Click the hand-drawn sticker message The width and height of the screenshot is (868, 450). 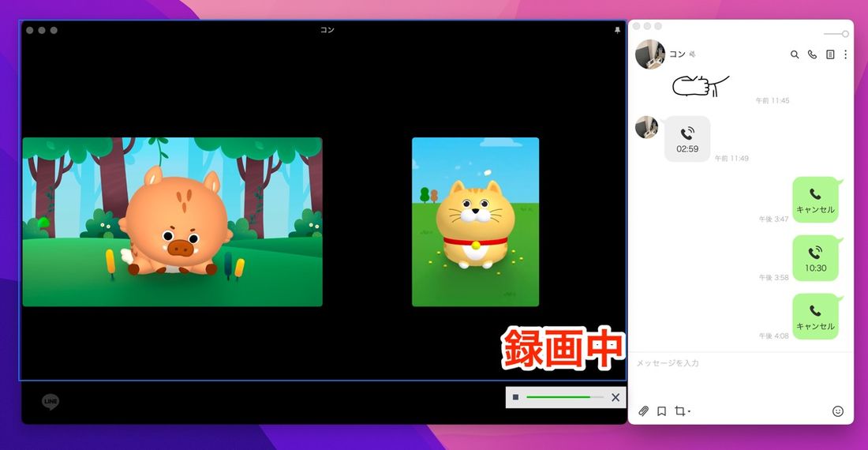tap(700, 86)
